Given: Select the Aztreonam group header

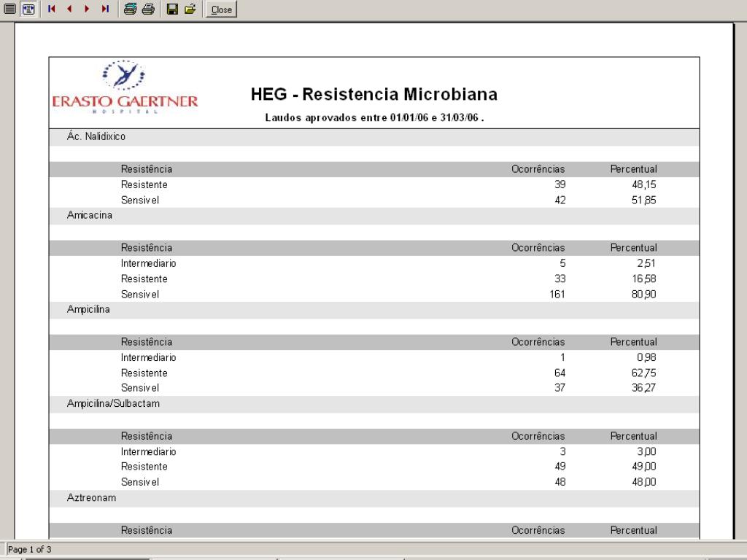Looking at the screenshot, I should coord(374,498).
